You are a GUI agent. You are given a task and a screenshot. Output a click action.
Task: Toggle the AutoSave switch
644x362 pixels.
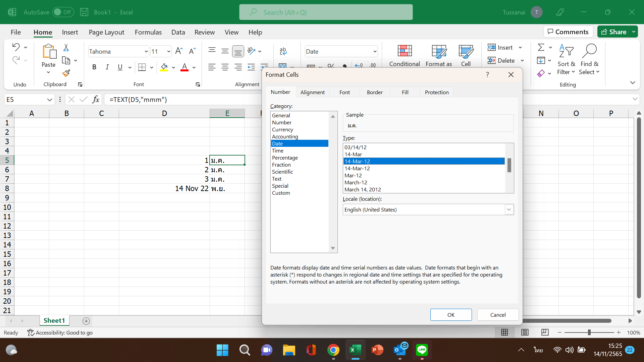63,12
